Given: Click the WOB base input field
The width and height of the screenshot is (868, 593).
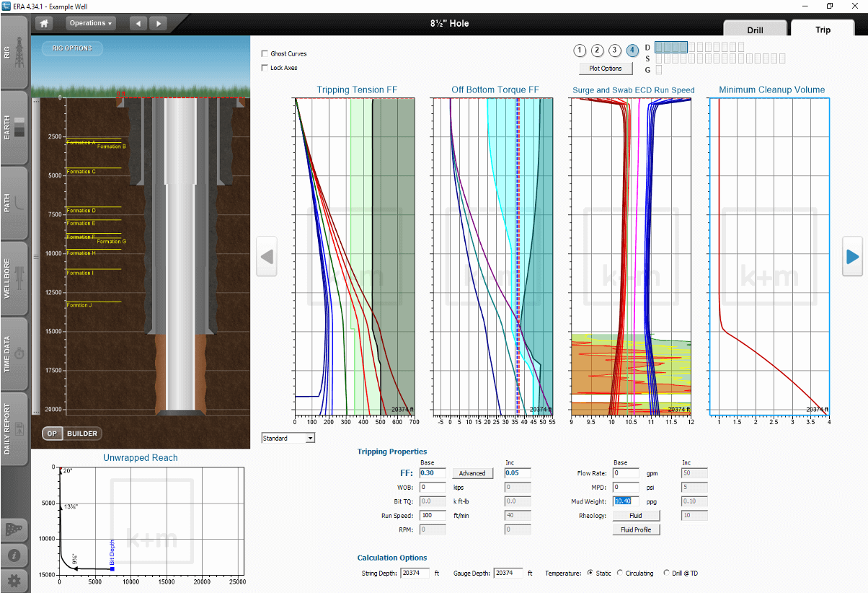Looking at the screenshot, I should [433, 488].
